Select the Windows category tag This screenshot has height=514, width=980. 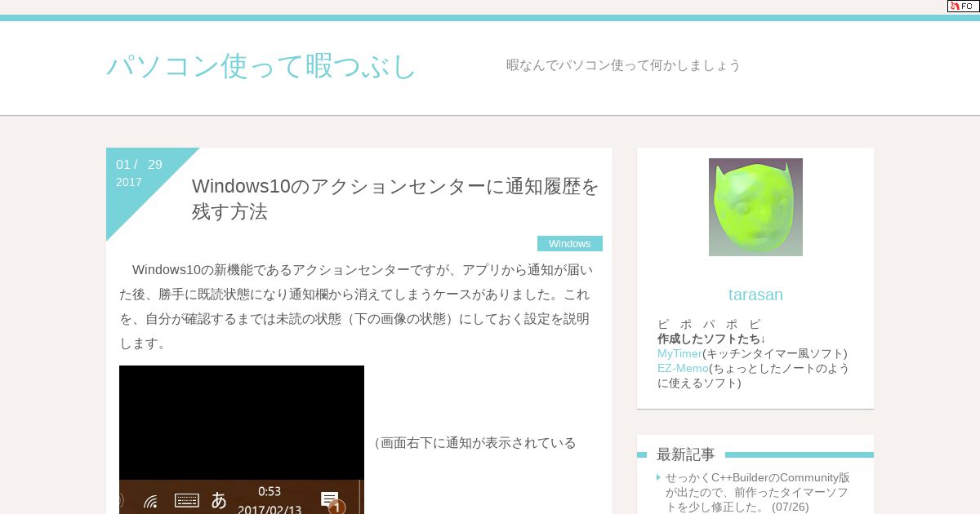coord(570,243)
